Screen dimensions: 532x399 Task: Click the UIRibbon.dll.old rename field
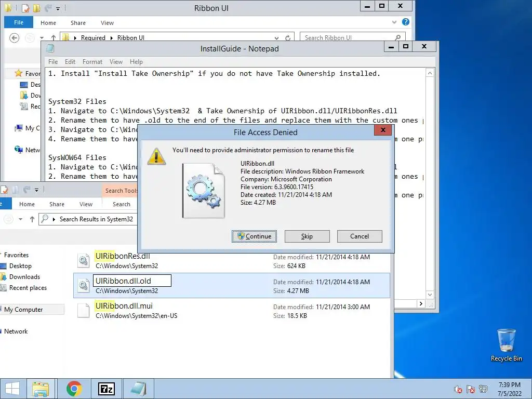(132, 281)
